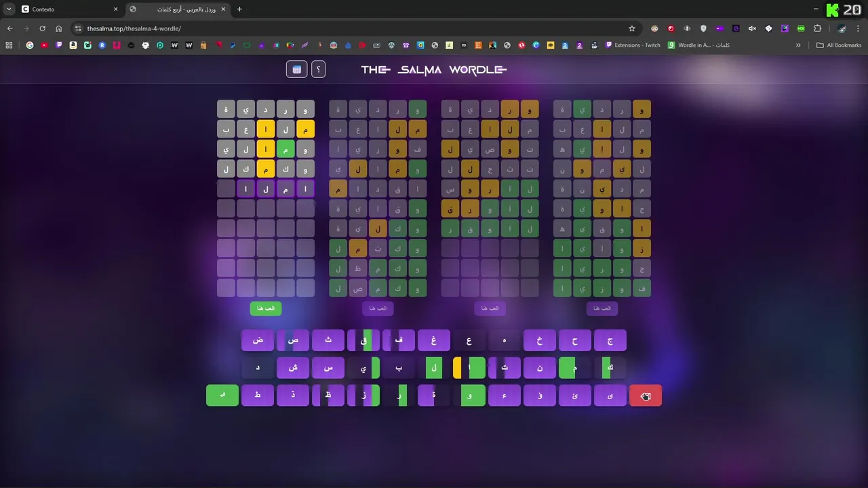
Task: Click the thesalma.top address bar
Action: coord(353,28)
